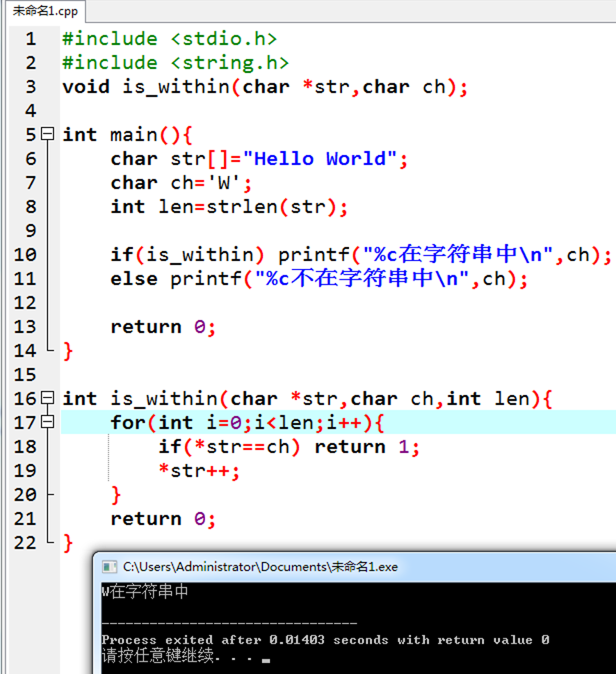Screen dimensions: 616x674
Task: Click the *str++; statement on line 19
Action: tap(199, 471)
